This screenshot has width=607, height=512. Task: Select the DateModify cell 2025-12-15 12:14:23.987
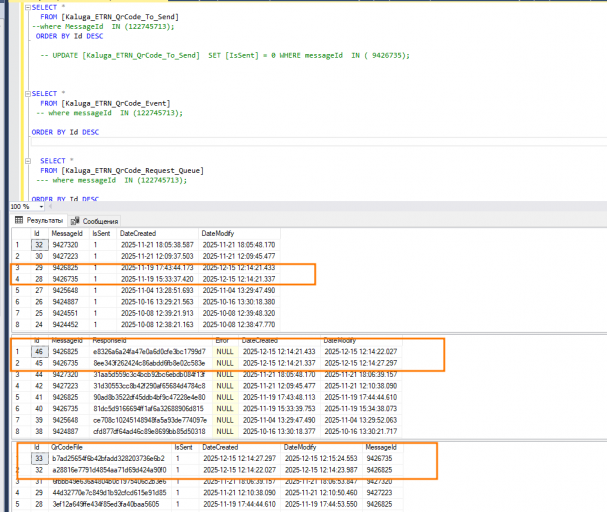(x=321, y=470)
